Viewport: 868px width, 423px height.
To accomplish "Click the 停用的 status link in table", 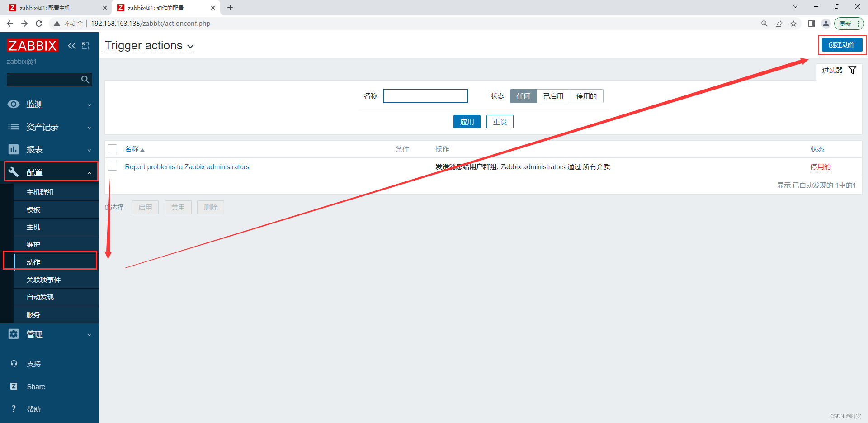I will 821,166.
